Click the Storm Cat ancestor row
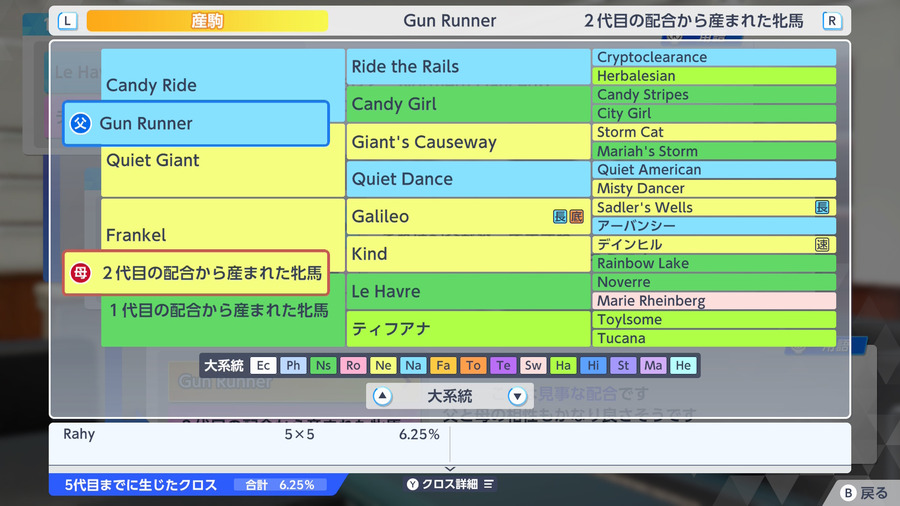This screenshot has width=900, height=506. tap(714, 132)
